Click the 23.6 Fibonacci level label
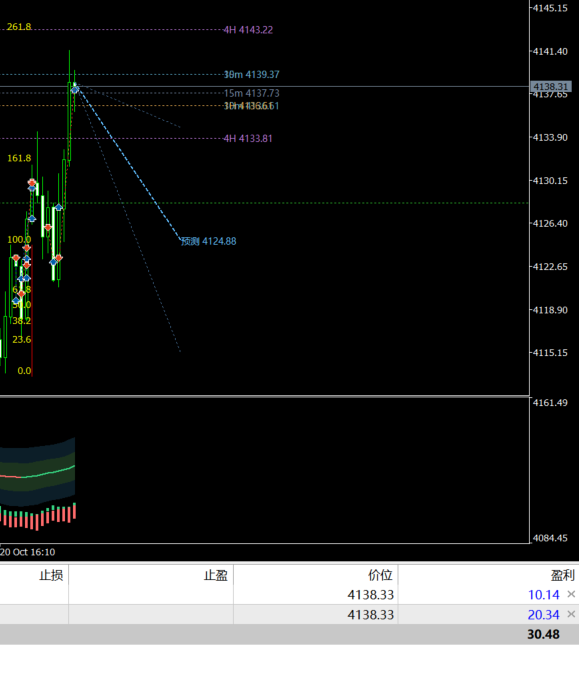This screenshot has height=685, width=579. pos(22,339)
